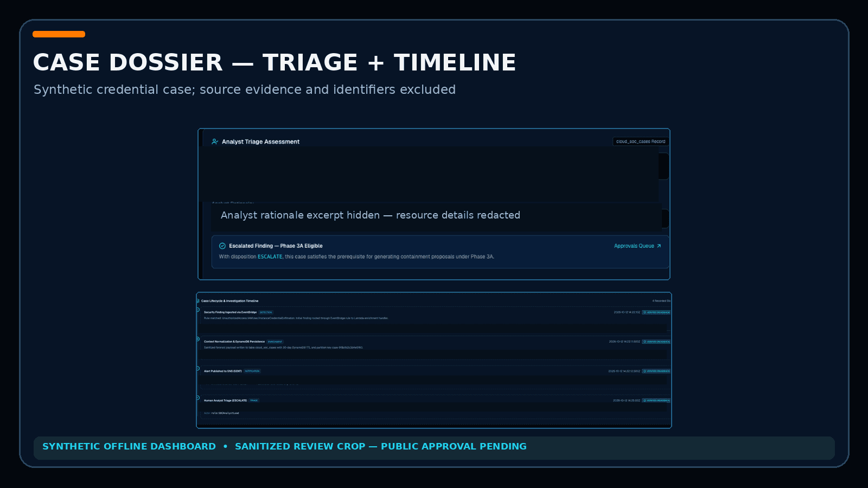Click the '4 Recorded' count in the timeline header
868x488 pixels.
(661, 301)
